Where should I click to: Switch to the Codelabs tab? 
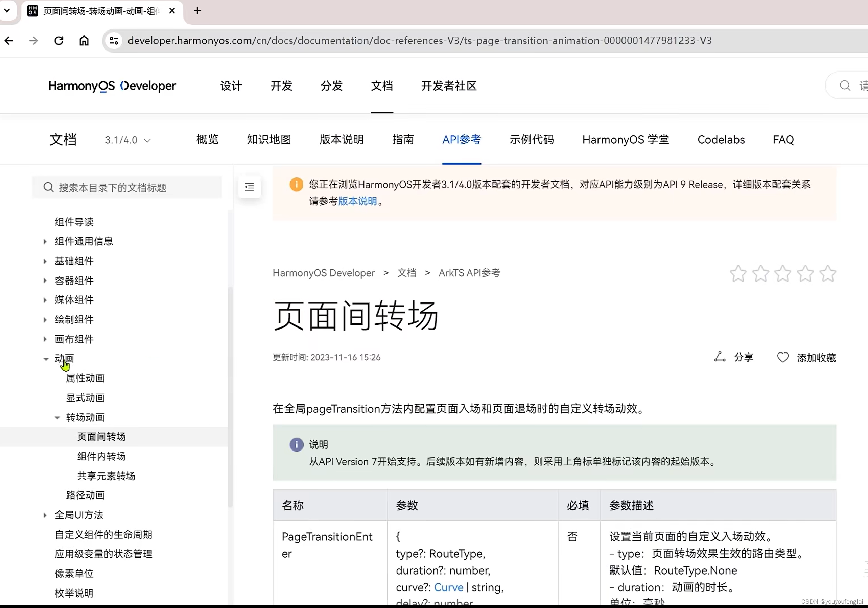coord(721,140)
